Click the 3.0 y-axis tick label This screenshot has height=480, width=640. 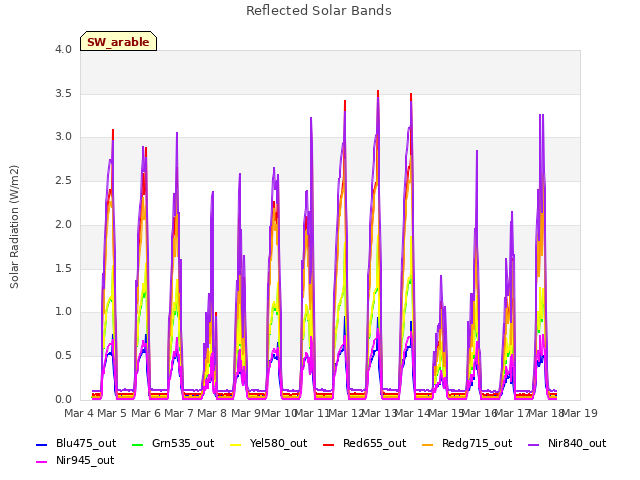63,137
